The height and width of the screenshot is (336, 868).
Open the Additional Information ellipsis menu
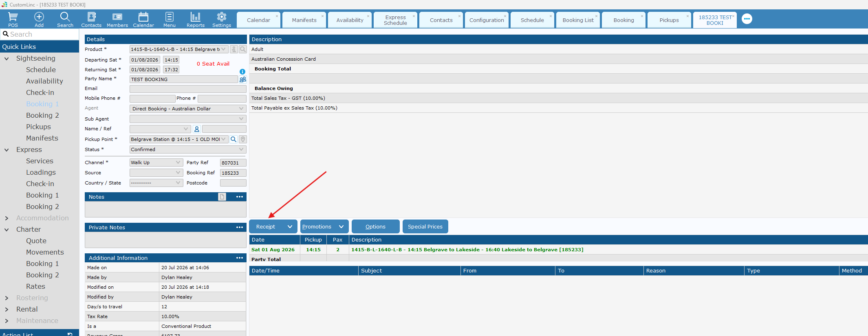point(240,258)
